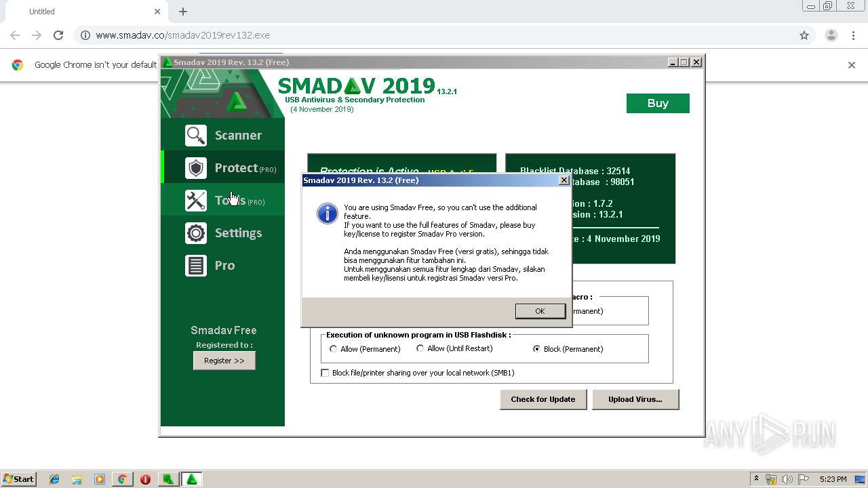Open the Chrome profile avatar icon
The width and height of the screenshot is (868, 488).
[831, 35]
